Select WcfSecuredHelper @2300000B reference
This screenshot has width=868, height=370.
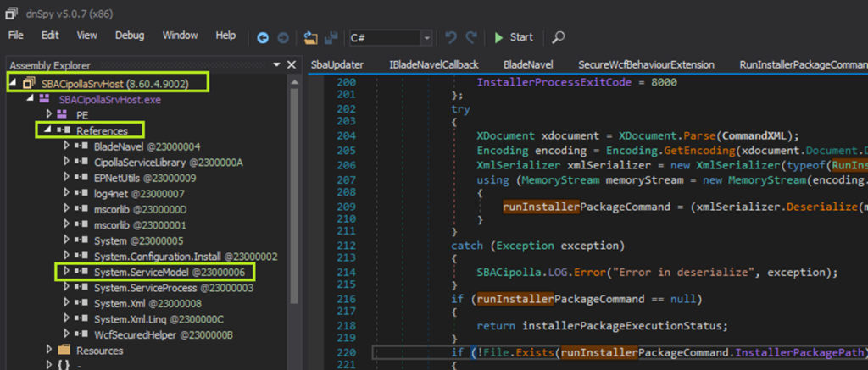(164, 335)
